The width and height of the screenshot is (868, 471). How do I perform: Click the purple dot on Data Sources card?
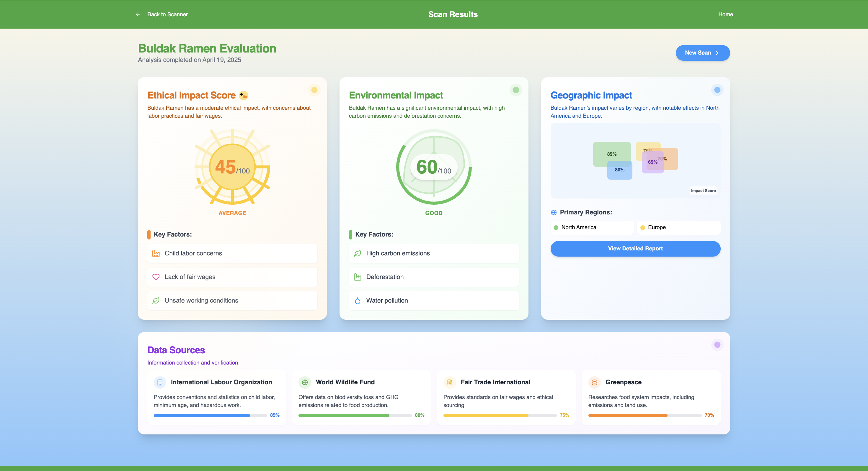pyautogui.click(x=717, y=344)
